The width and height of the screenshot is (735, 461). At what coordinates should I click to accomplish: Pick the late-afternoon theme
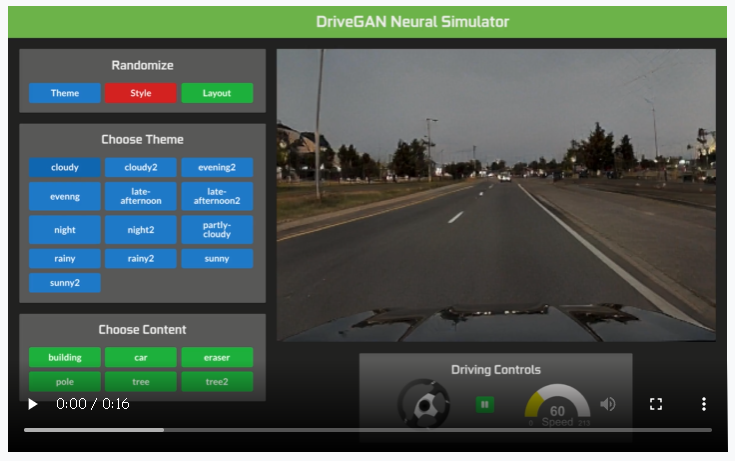(141, 196)
